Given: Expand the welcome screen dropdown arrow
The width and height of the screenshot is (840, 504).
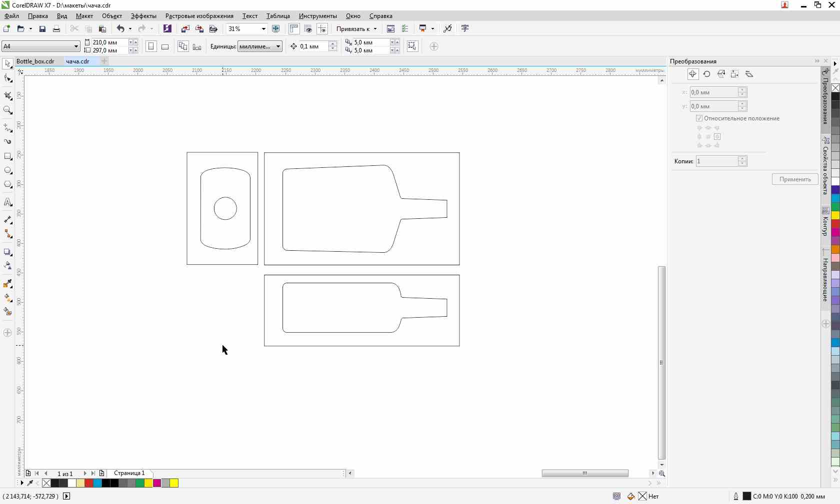Looking at the screenshot, I should (432, 29).
